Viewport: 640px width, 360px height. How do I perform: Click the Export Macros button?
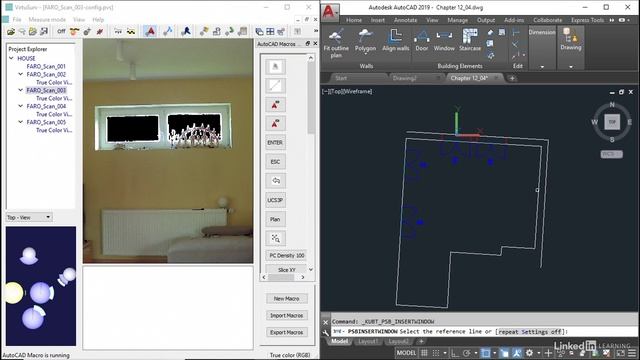click(287, 332)
